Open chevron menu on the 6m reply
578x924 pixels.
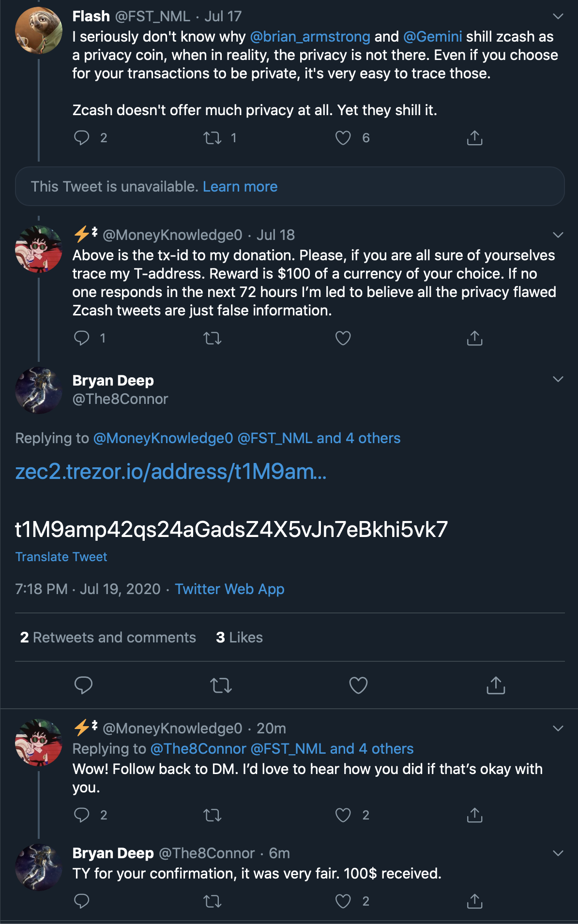click(558, 853)
